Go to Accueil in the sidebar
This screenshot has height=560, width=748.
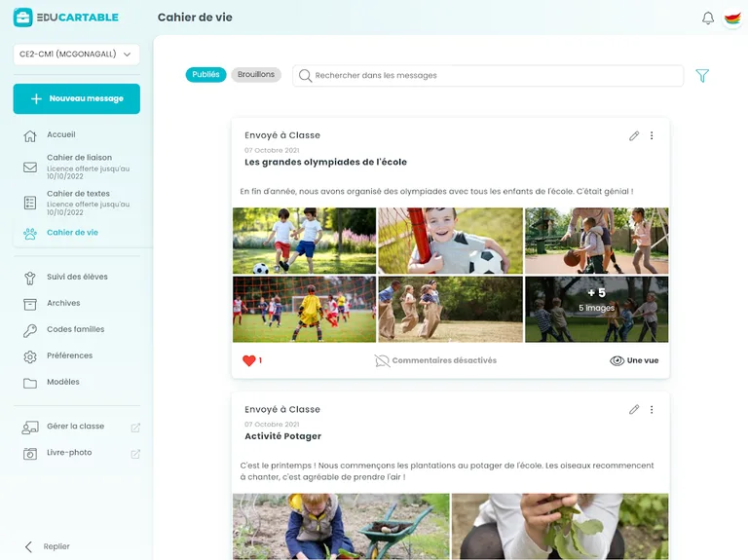click(x=61, y=134)
